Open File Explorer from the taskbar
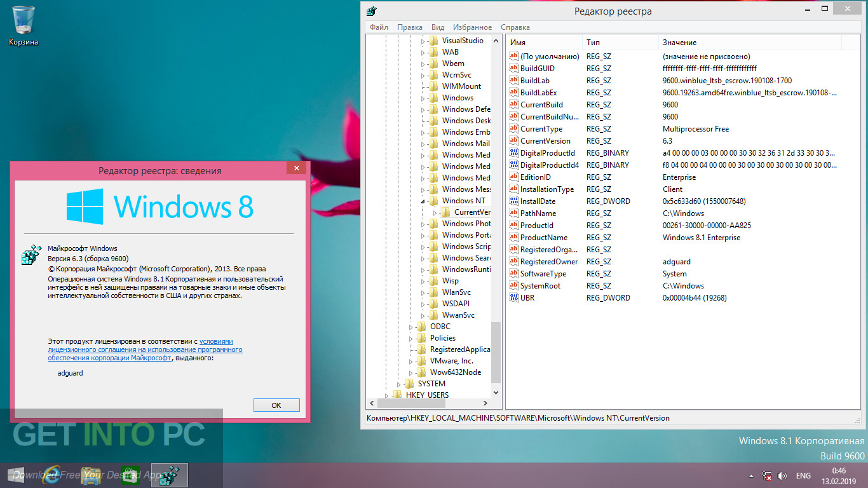Viewport: 868px width, 488px height. 90,475
